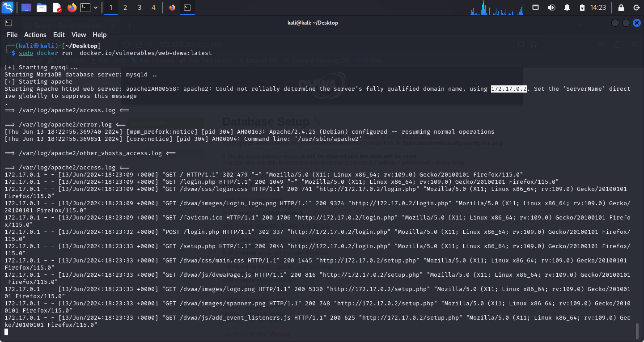The image size is (644, 342).
Task: Click the GET spanner.png log entry
Action: pyautogui.click(x=318, y=307)
